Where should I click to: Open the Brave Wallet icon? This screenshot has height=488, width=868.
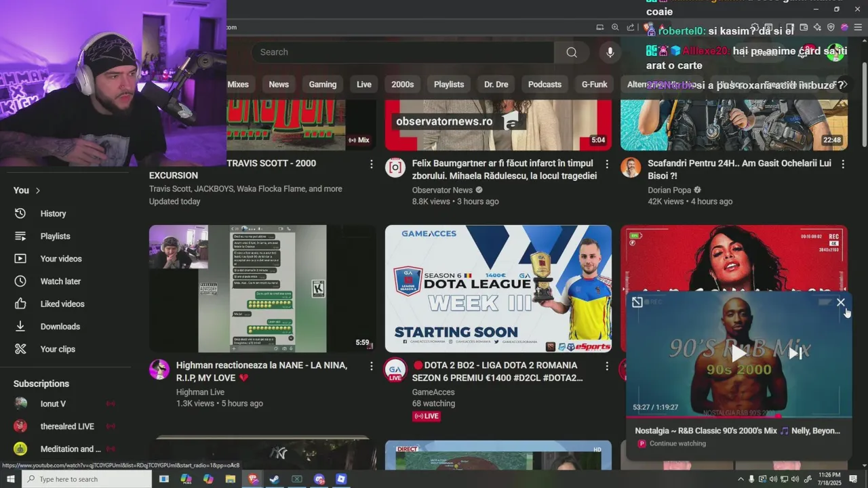click(804, 27)
